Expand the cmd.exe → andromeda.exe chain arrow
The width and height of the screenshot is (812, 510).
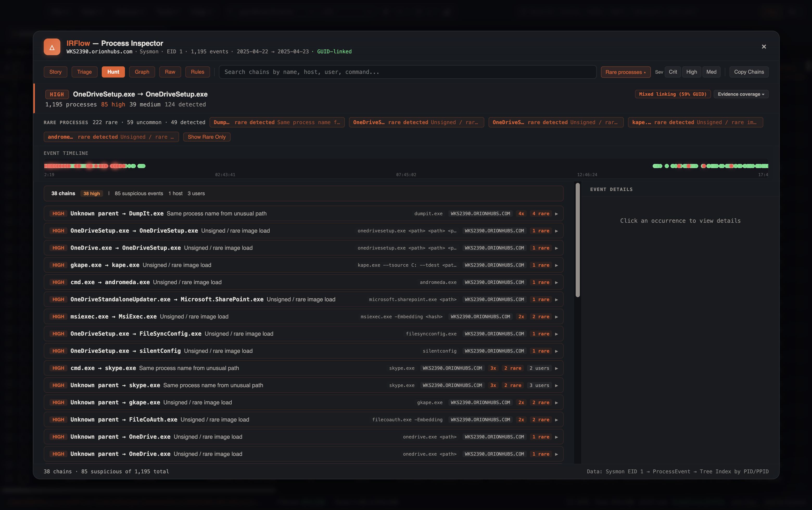tap(556, 283)
